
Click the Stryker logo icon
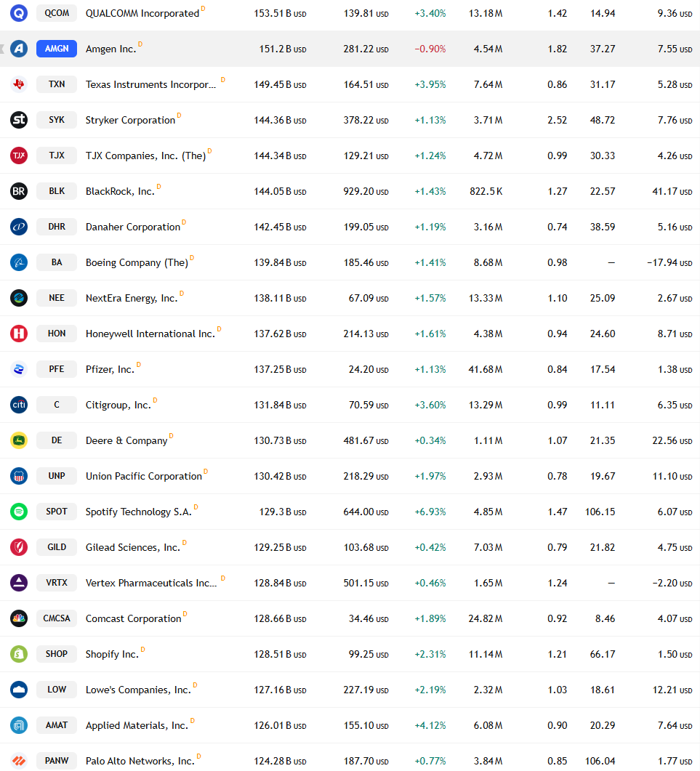[19, 120]
